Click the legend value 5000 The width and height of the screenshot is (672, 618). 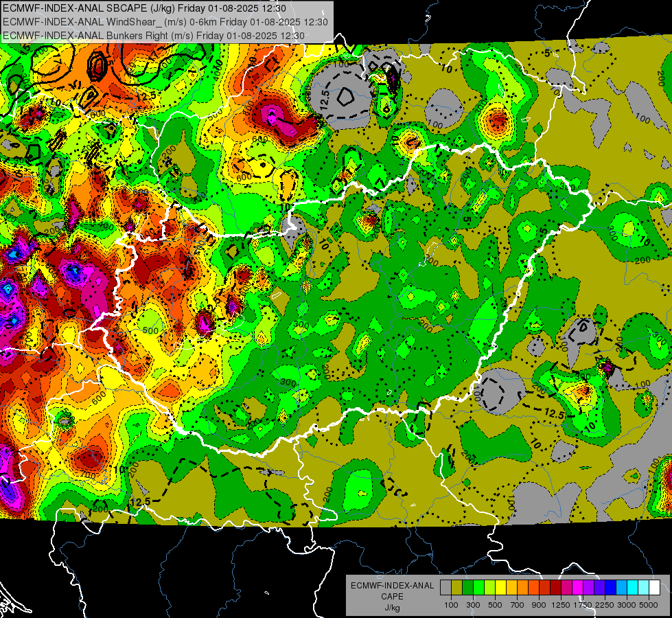[649, 605]
